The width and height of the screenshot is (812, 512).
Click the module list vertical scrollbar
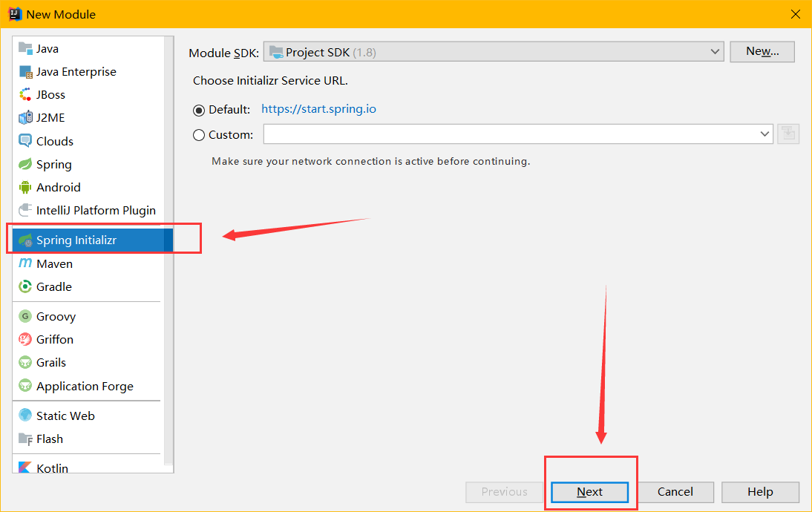[x=168, y=251]
